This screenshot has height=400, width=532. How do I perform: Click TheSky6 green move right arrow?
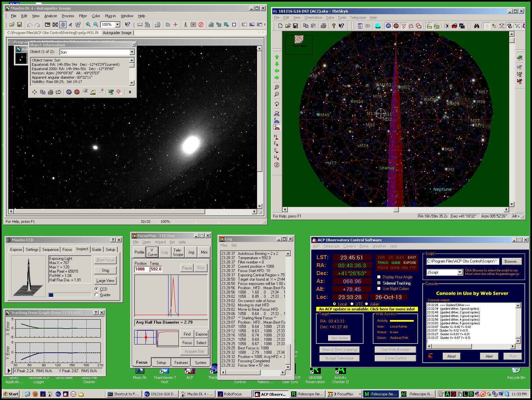(x=277, y=78)
